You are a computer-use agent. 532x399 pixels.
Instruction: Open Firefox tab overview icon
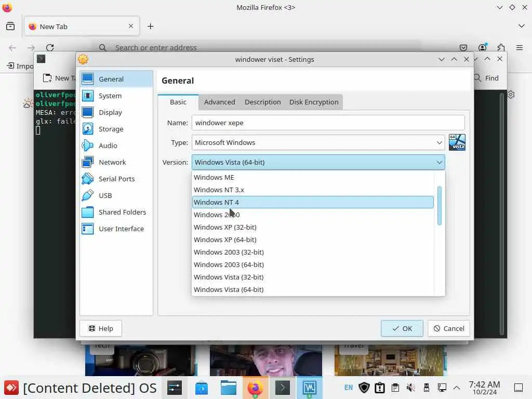(x=10, y=26)
